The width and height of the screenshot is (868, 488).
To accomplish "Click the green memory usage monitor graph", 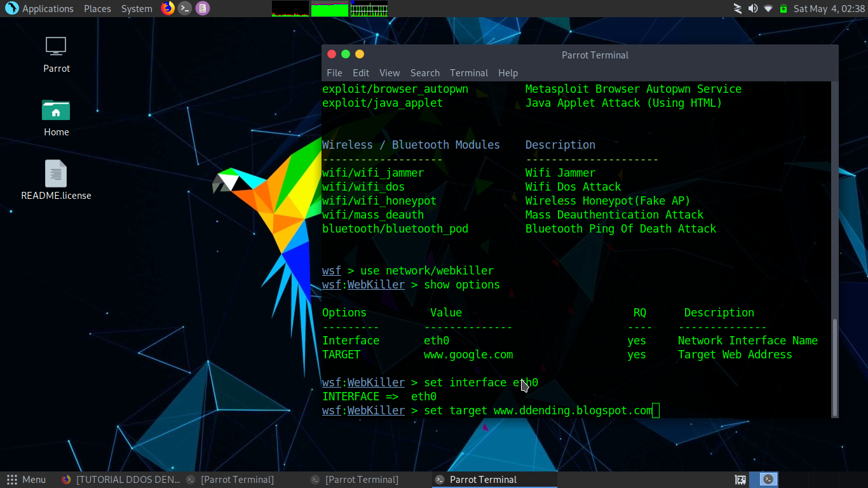I will 330,8.
